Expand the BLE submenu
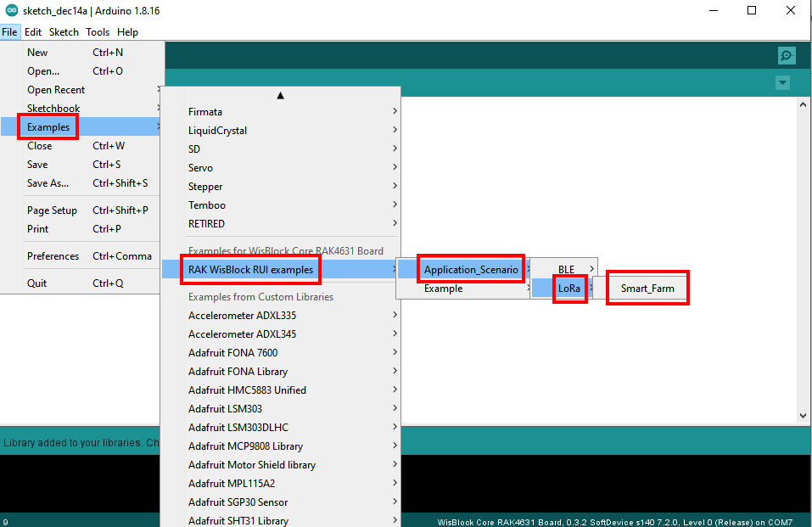The width and height of the screenshot is (812, 527). click(564, 270)
